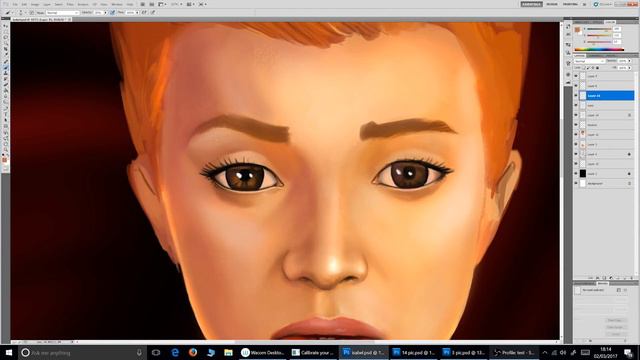Open the brush Mode dropdown
The height and width of the screenshot is (360, 640).
pyautogui.click(x=62, y=13)
